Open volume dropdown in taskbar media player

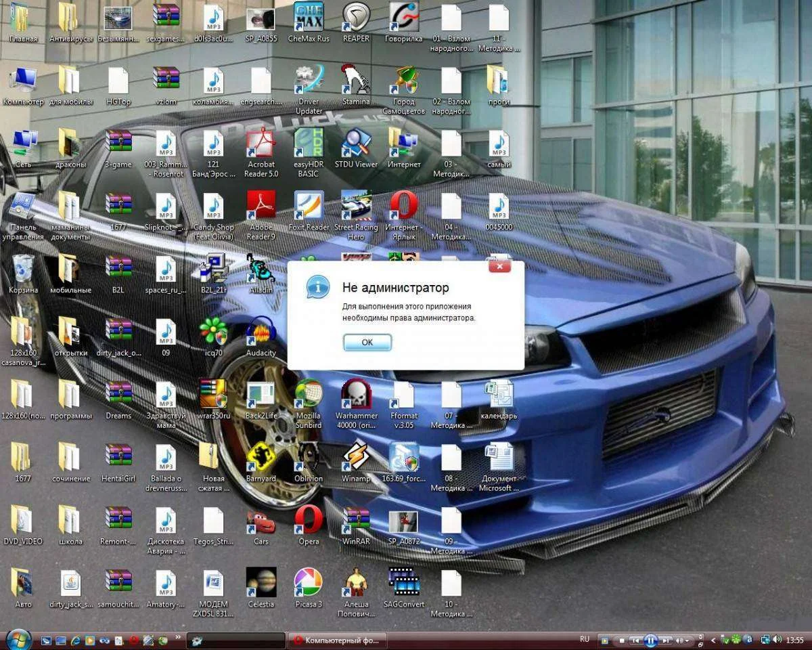point(688,640)
